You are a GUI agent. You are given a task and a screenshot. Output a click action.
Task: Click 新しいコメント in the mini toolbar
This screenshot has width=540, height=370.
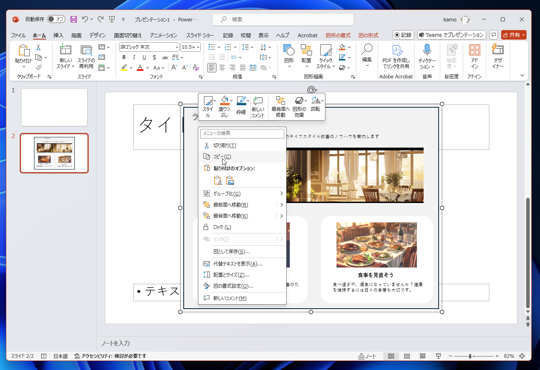point(258,107)
